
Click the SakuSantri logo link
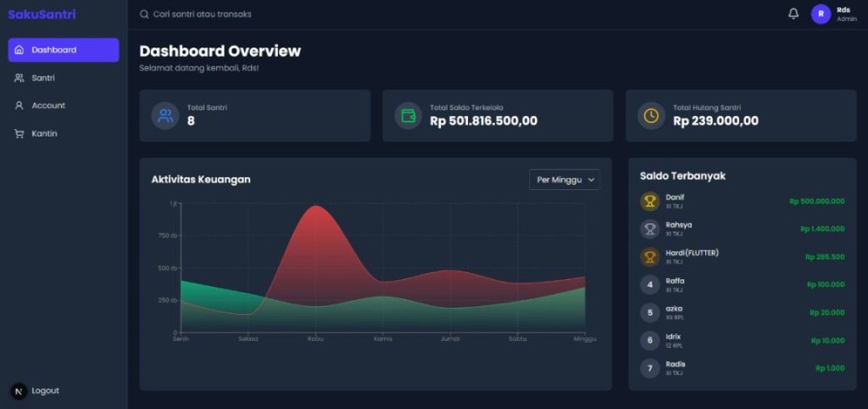click(x=42, y=14)
